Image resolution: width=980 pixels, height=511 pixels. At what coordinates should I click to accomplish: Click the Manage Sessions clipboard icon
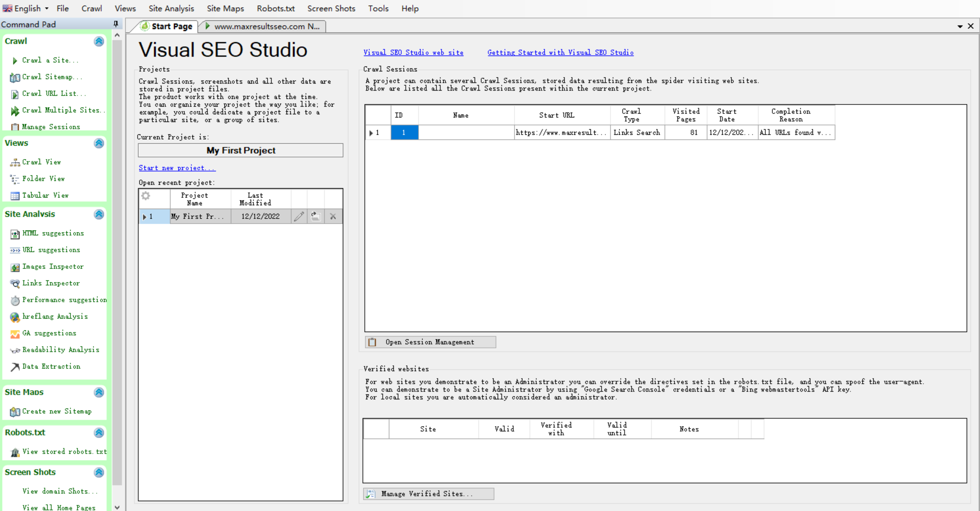click(x=15, y=127)
